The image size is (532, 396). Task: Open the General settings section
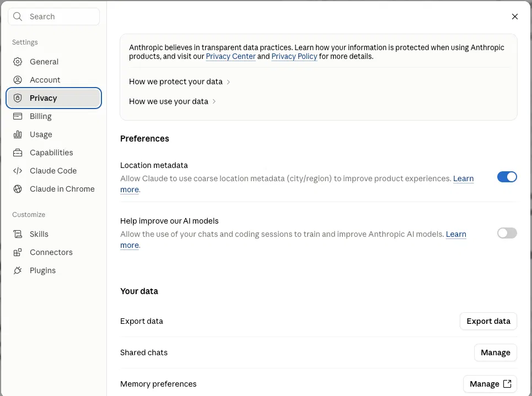(53, 62)
